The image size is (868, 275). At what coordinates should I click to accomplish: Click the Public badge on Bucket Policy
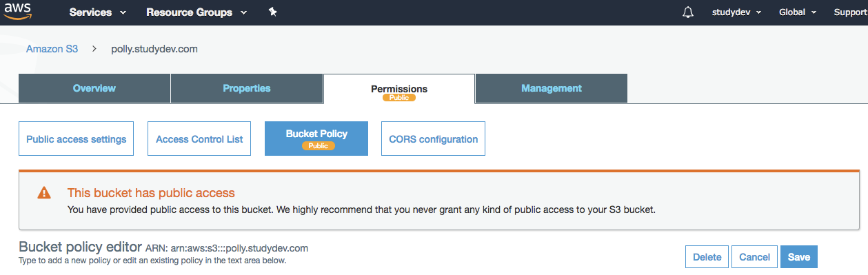318,145
